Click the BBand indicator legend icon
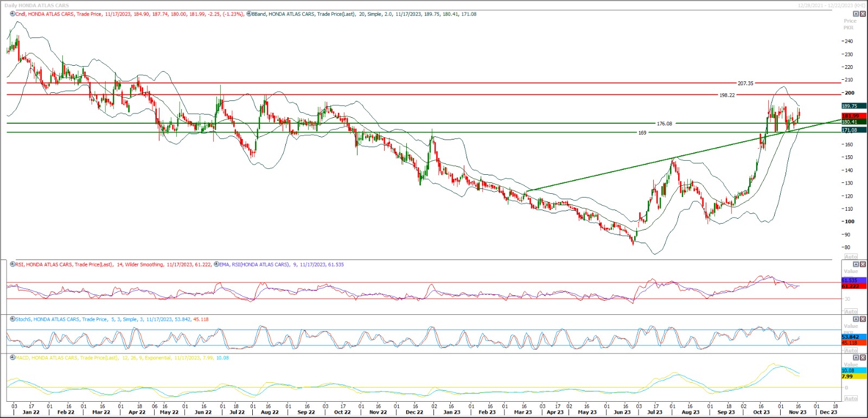The width and height of the screenshot is (868, 418). [x=248, y=14]
